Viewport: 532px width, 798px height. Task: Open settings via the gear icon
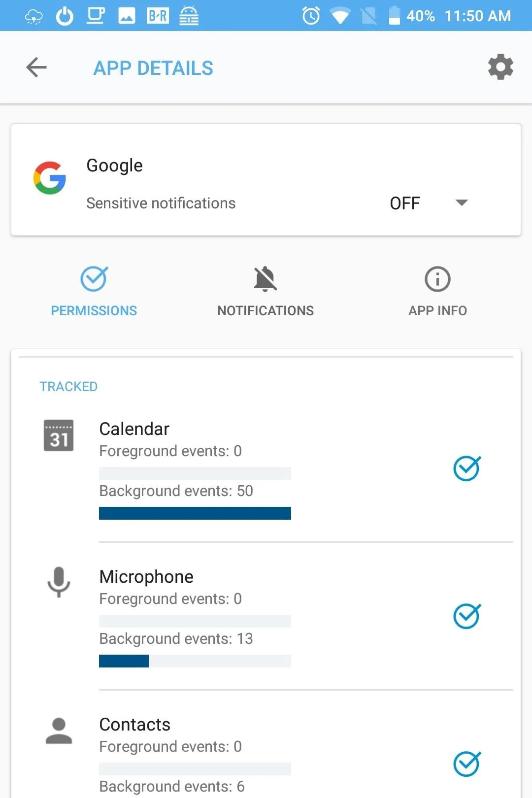point(500,67)
